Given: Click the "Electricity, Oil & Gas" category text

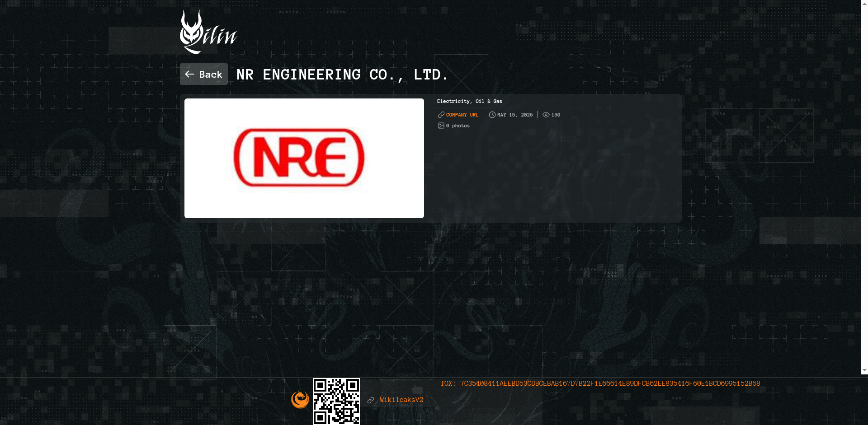Looking at the screenshot, I should (470, 101).
